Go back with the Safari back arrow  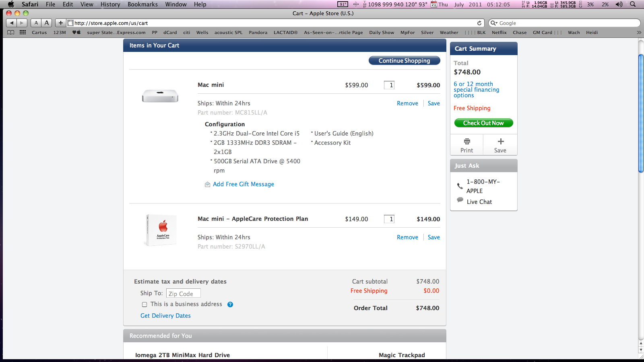(12, 23)
